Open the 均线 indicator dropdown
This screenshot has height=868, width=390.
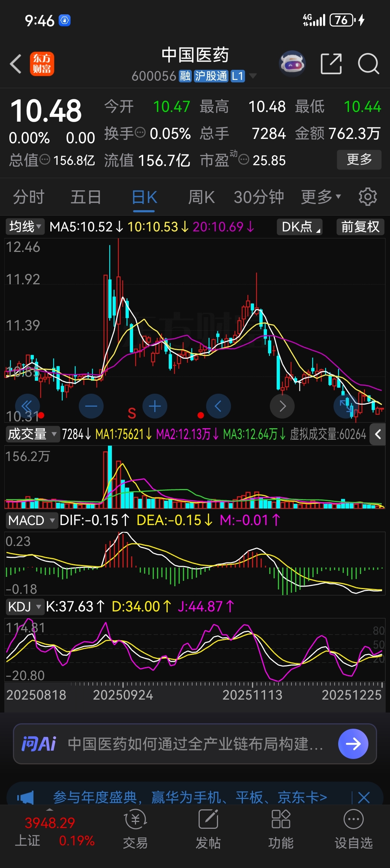(25, 227)
